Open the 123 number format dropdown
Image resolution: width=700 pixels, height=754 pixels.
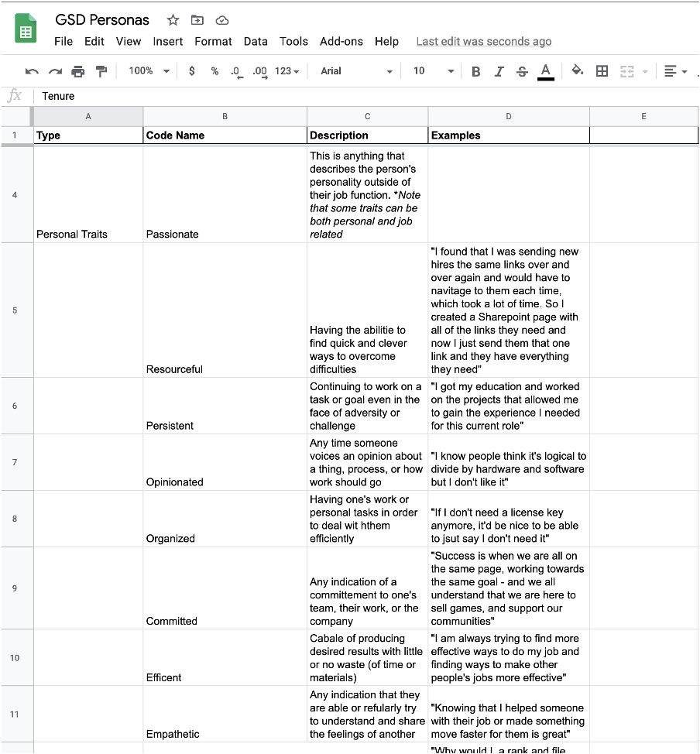tap(287, 71)
